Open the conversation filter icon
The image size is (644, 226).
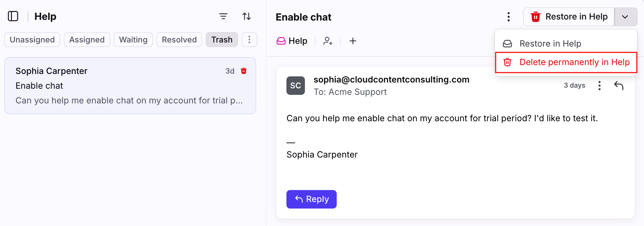(223, 16)
